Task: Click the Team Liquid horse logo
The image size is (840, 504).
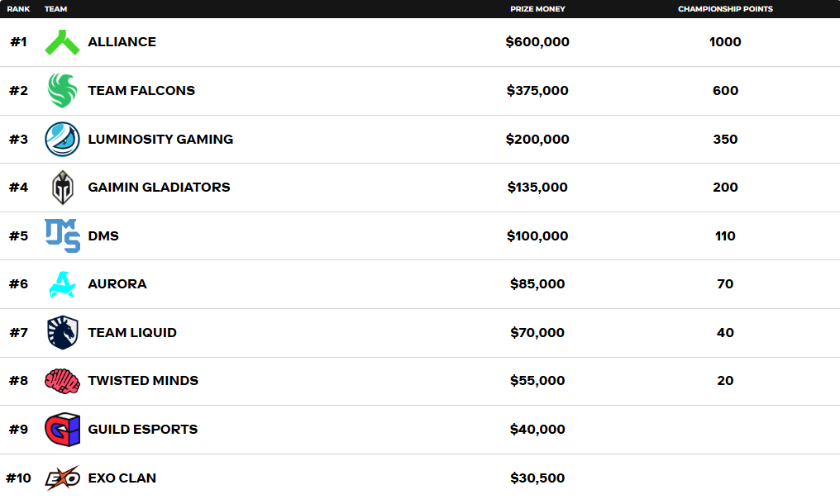Action: tap(62, 332)
